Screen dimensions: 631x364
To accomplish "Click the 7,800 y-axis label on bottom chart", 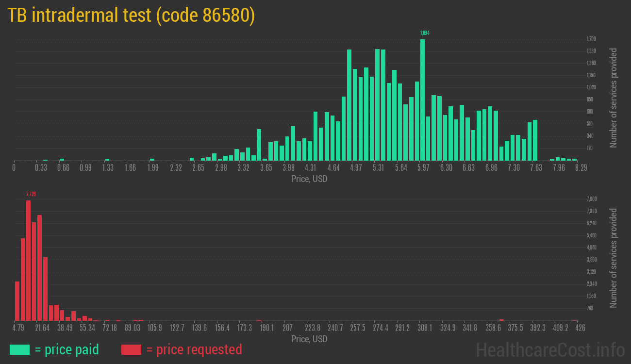I will pos(591,199).
